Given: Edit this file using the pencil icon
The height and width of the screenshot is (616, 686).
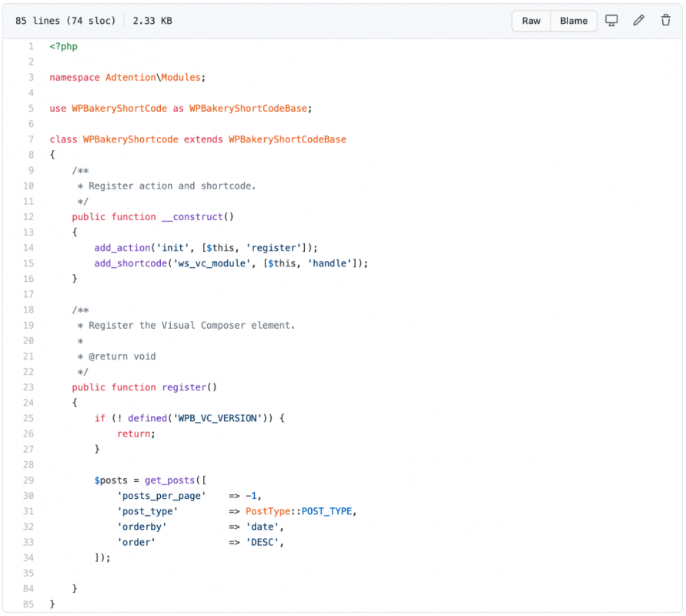Looking at the screenshot, I should click(x=638, y=20).
